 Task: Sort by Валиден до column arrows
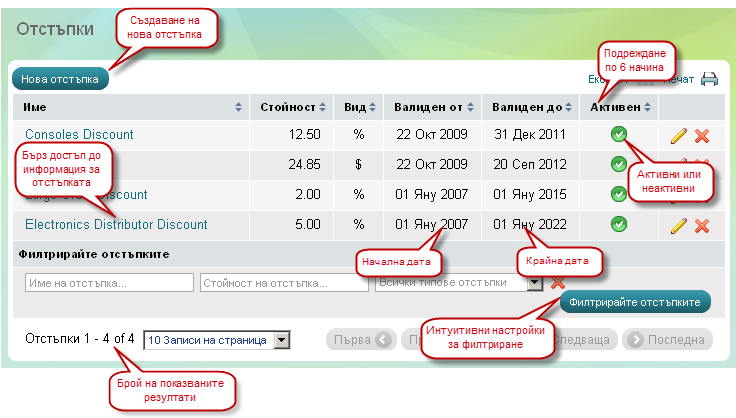pyautogui.click(x=569, y=107)
